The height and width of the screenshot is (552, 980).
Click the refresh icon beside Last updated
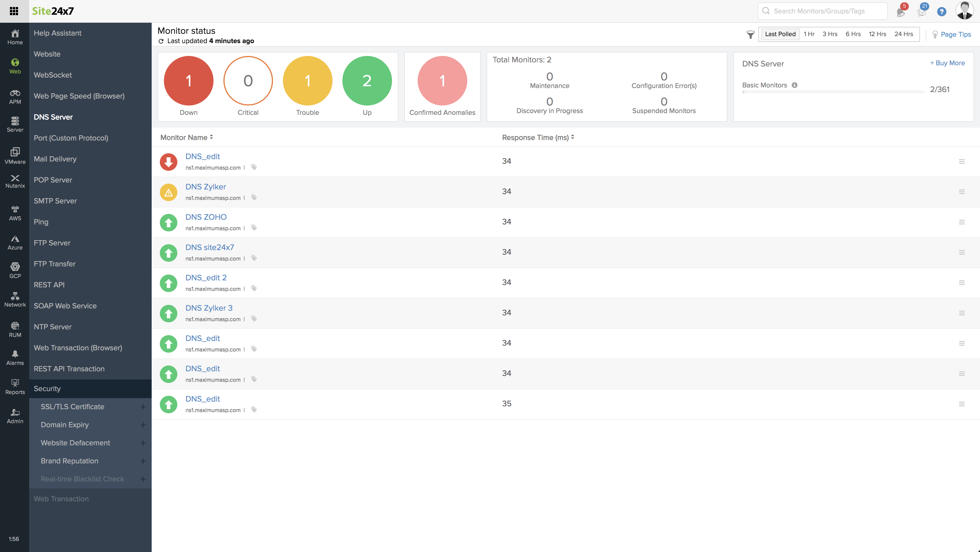click(x=161, y=41)
